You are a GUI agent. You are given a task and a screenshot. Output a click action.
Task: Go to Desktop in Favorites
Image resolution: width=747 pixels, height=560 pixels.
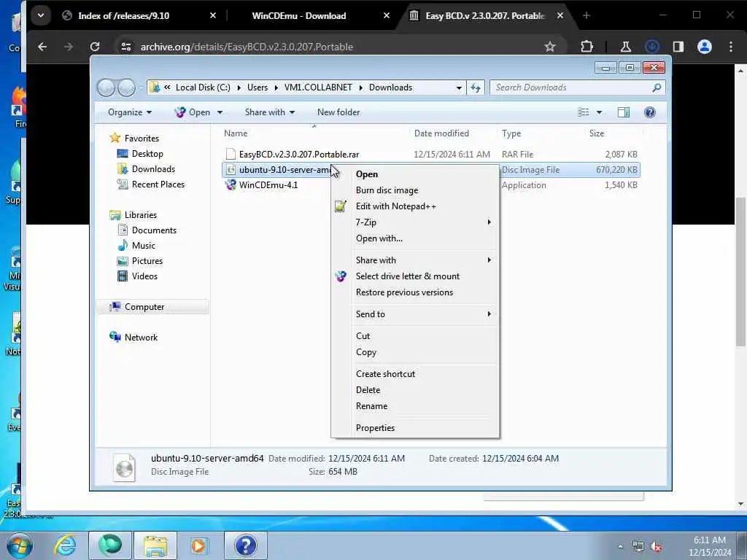coord(147,154)
